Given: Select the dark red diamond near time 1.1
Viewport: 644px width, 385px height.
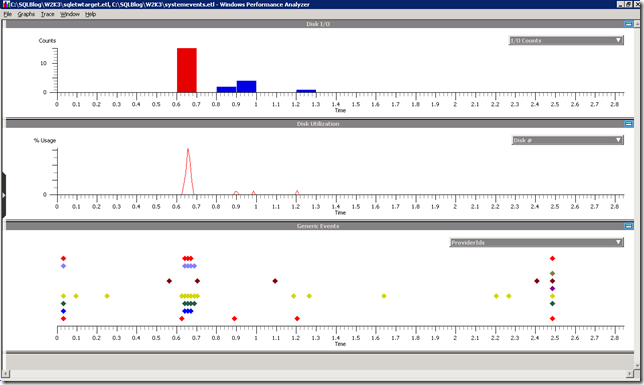Looking at the screenshot, I should (275, 281).
